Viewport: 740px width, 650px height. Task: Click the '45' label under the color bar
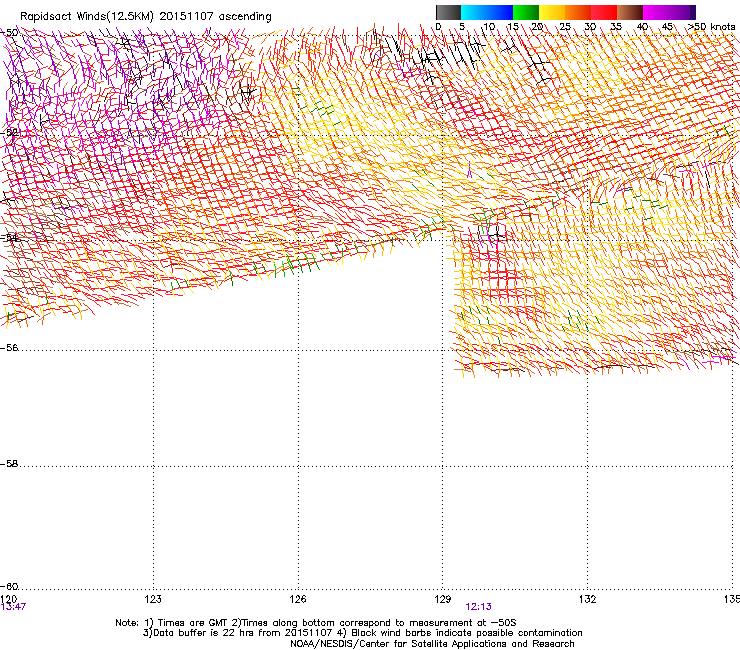tap(667, 27)
